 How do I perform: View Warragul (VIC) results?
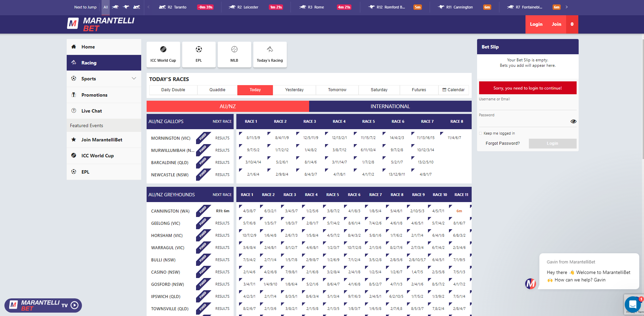point(222,248)
